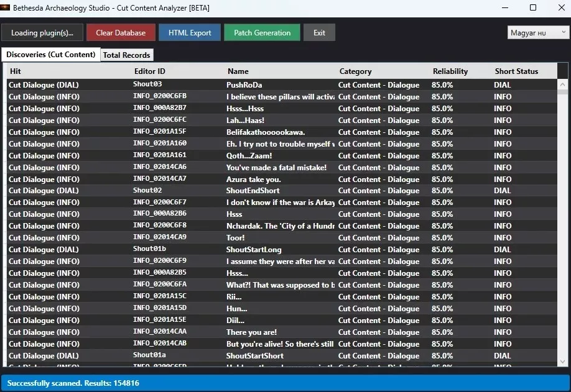The image size is (571, 392).
Task: Click the 'Hsss...Hsss' name cell
Action: click(x=245, y=108)
